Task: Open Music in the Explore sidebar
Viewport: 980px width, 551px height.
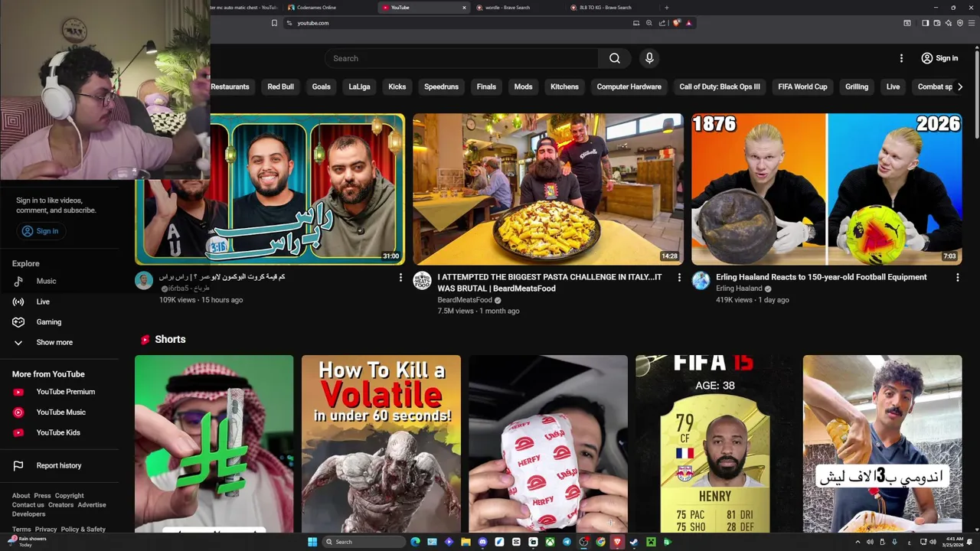Action: [46, 281]
